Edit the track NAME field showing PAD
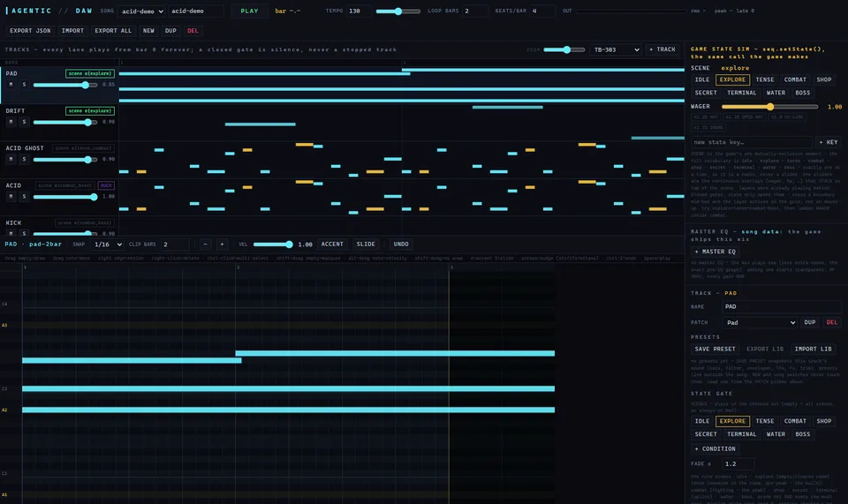The width and height of the screenshot is (848, 504). [782, 306]
